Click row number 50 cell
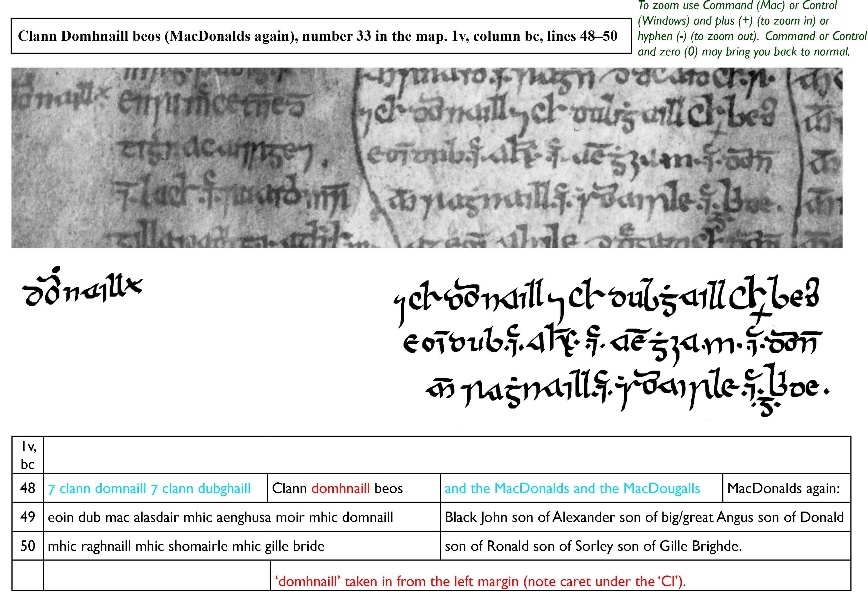Screen dimensions: 868x609 [28, 546]
